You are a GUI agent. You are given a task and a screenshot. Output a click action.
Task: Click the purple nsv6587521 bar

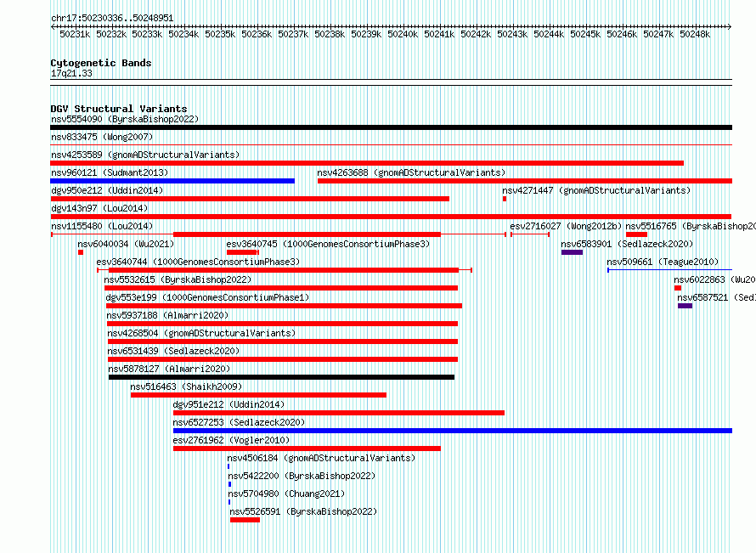point(685,306)
